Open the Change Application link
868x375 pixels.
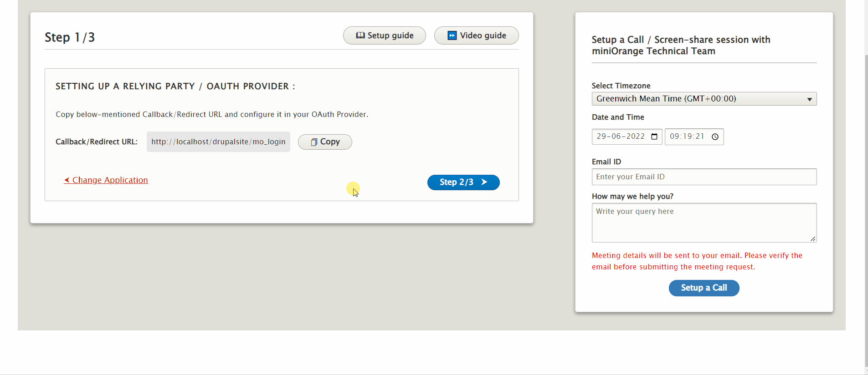tap(109, 180)
